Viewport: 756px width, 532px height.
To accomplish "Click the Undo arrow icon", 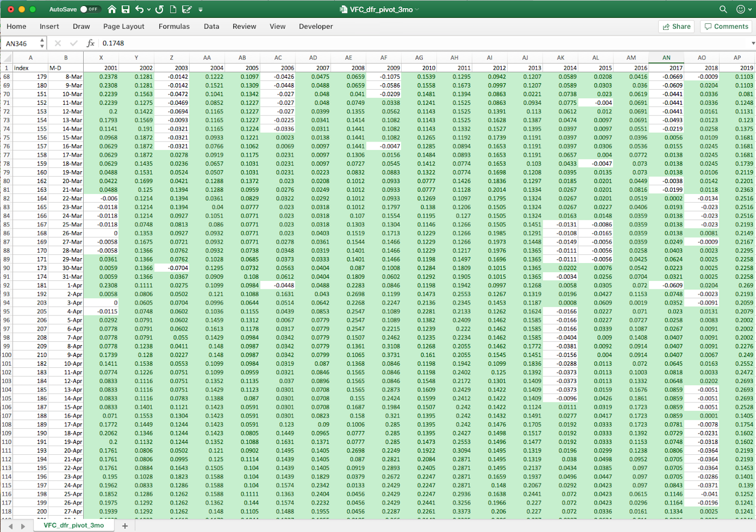I will 139,9.
